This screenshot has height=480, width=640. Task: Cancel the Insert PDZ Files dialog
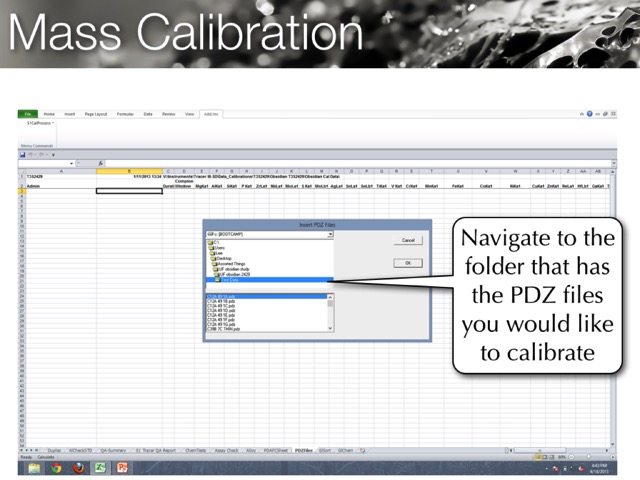pyautogui.click(x=408, y=241)
